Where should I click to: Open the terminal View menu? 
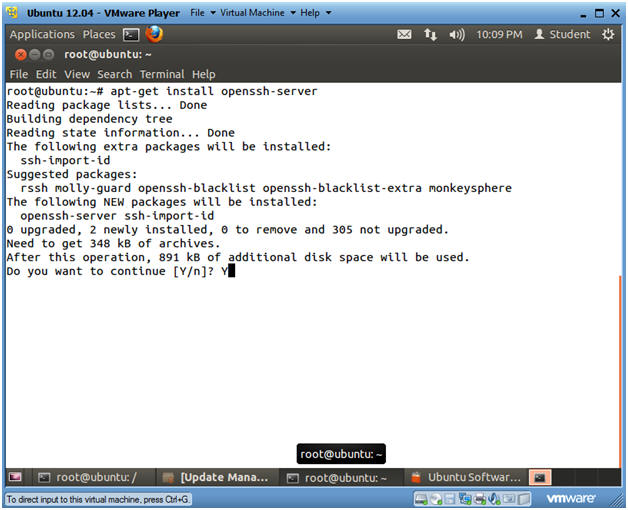tap(77, 74)
